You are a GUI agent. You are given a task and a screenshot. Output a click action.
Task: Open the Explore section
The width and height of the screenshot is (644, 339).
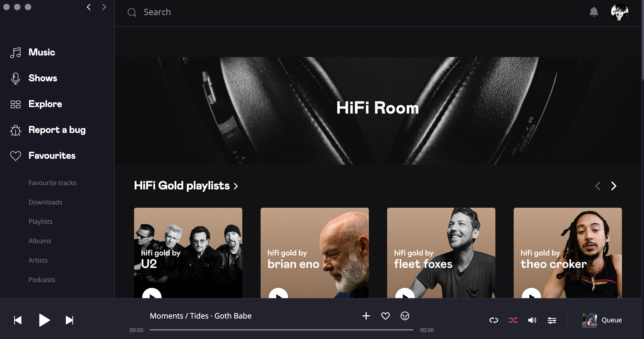point(45,104)
